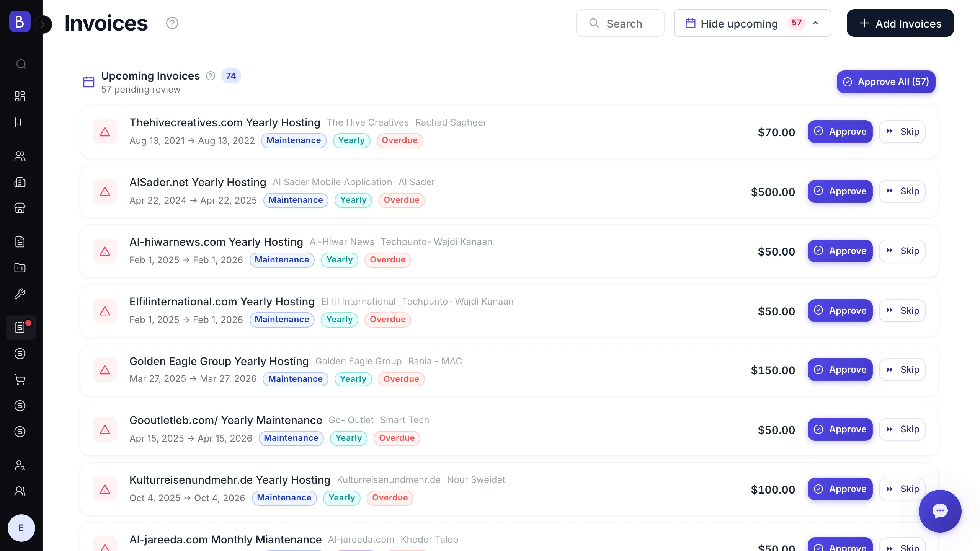Open the two-person clients icon in the sidebar

coord(20,156)
